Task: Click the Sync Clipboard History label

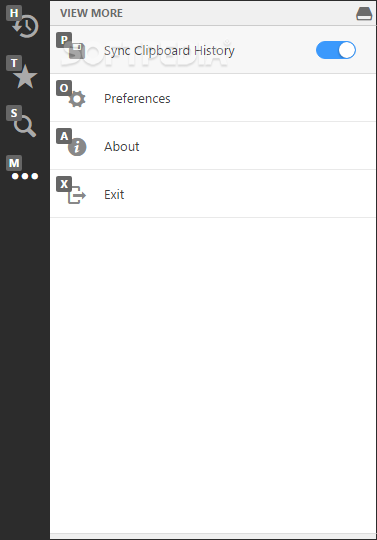Action: [169, 51]
